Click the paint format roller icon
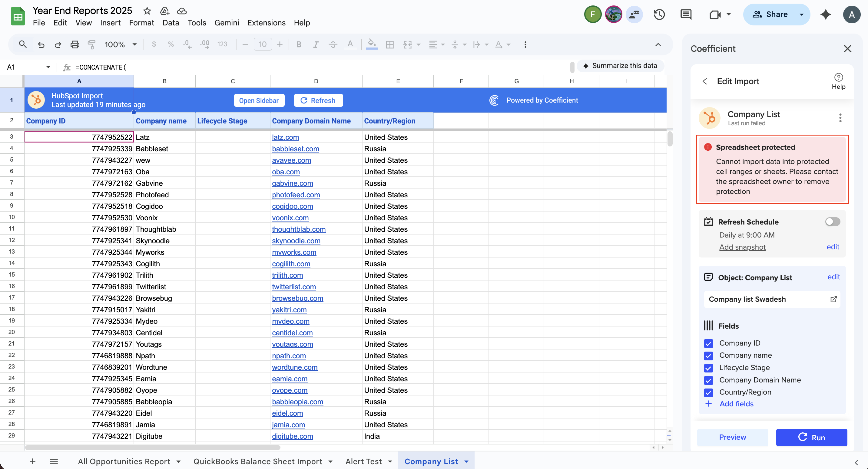Screen dimensions: 868x469 coord(91,44)
